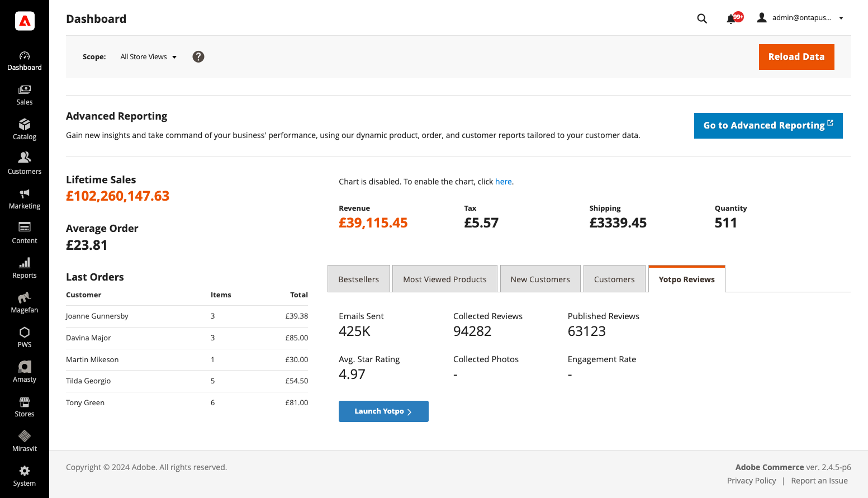868x498 pixels.
Task: Click the Adobe logo at top left
Action: coord(24,21)
